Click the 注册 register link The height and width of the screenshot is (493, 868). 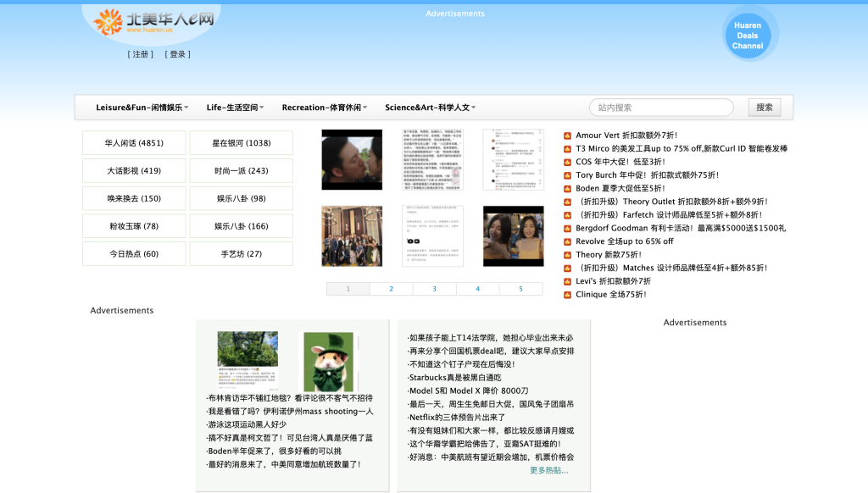pos(141,54)
